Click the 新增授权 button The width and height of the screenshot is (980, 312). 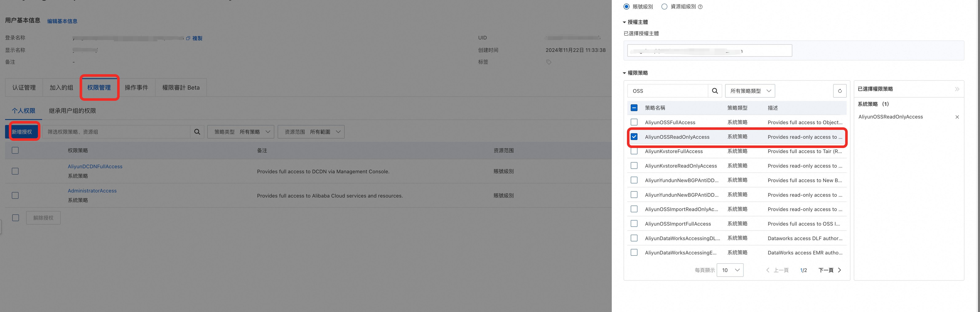[x=22, y=132]
